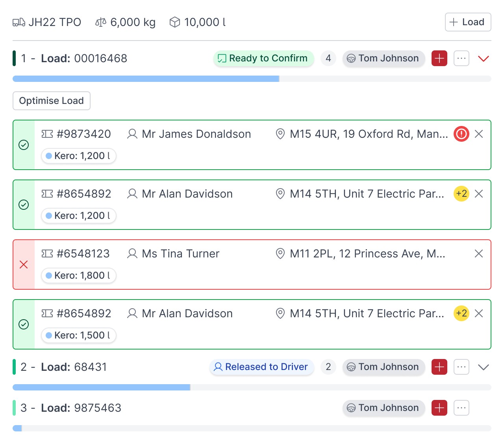
Task: Add a new load with the Load button
Action: pyautogui.click(x=468, y=22)
